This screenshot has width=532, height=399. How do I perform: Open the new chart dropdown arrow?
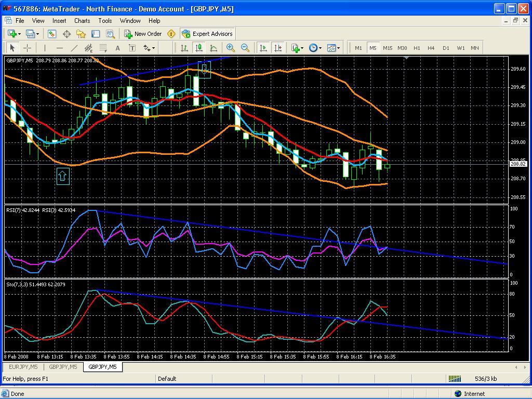pyautogui.click(x=20, y=34)
